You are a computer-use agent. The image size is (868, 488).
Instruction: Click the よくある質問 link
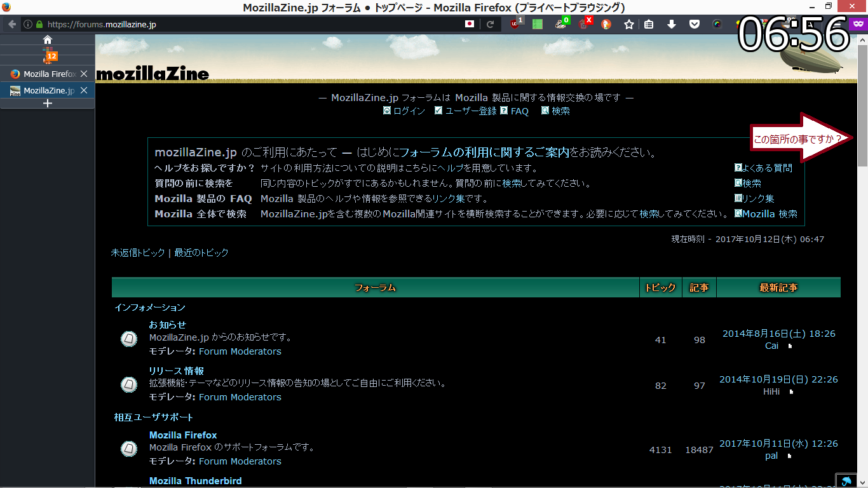coord(767,168)
